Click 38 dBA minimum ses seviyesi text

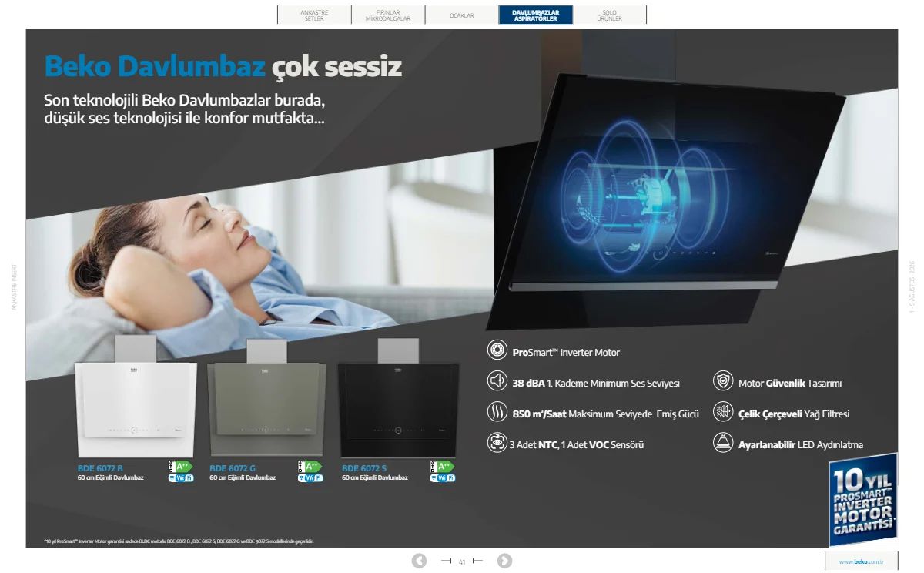(x=596, y=383)
